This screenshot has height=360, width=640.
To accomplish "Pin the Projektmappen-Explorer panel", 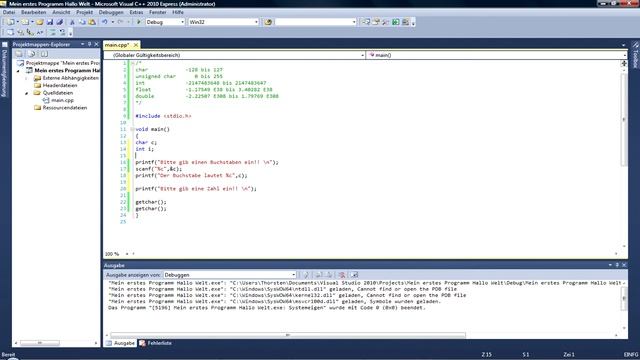I will [90, 44].
